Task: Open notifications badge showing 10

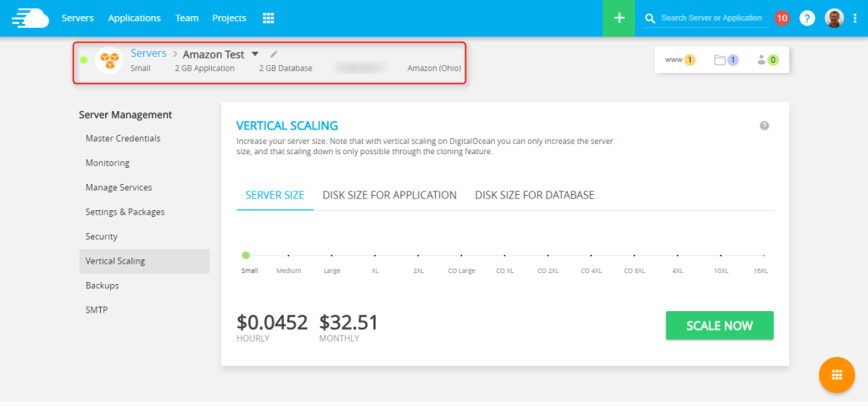Action: [x=782, y=18]
